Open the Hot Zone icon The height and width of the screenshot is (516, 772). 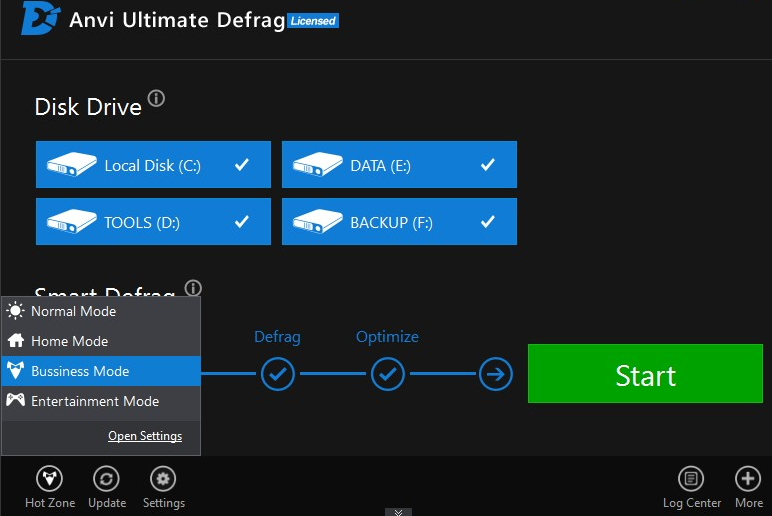click(x=49, y=479)
